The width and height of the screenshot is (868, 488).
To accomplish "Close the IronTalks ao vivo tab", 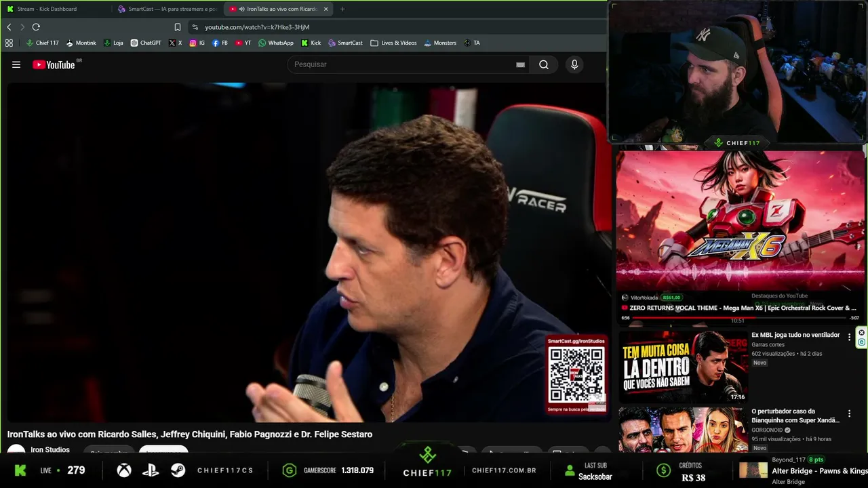I will click(325, 9).
